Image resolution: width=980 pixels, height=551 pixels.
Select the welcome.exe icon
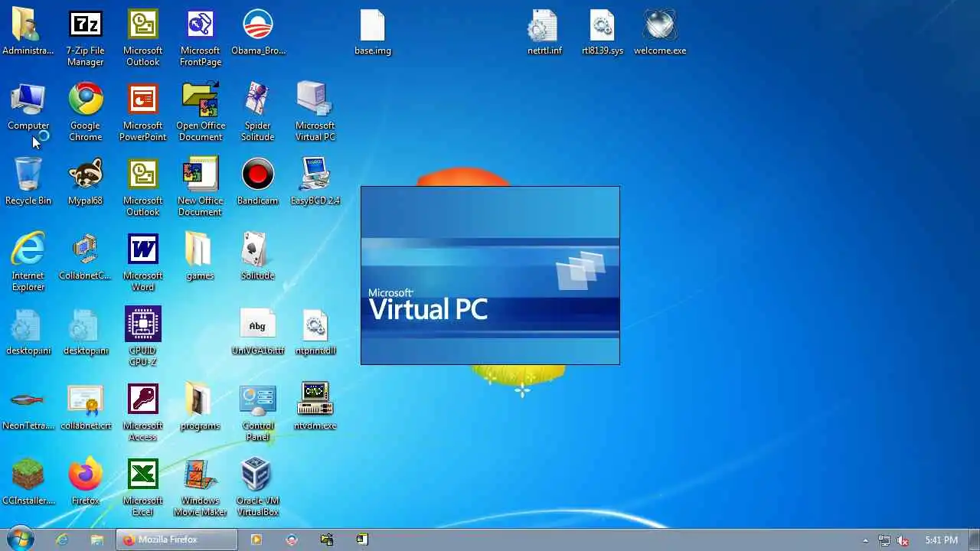coord(660,33)
